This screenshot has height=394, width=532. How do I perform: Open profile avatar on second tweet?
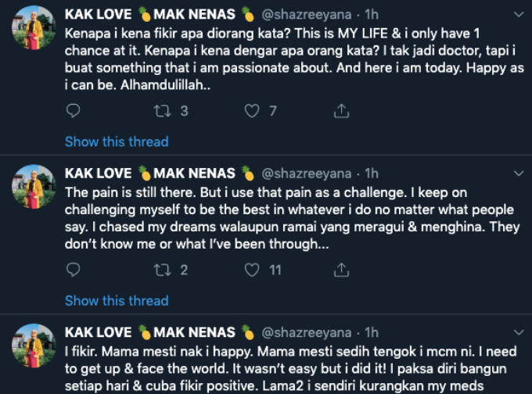pyautogui.click(x=34, y=188)
